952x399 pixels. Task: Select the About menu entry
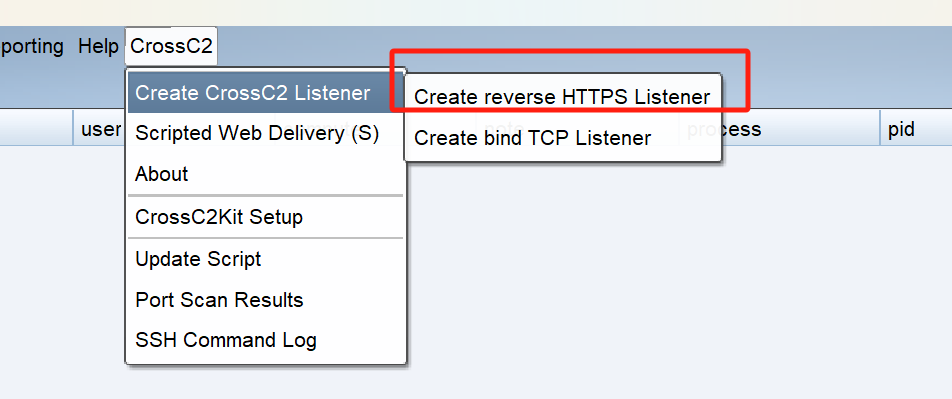(265, 174)
